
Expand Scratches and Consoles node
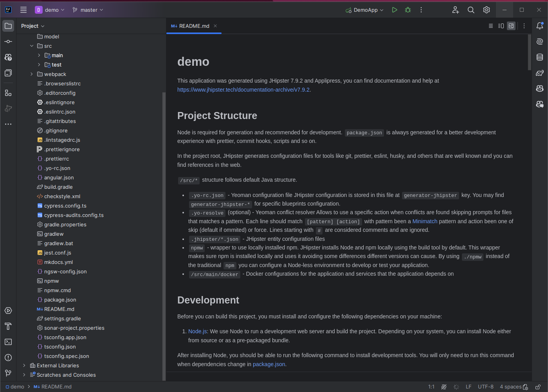tap(24, 375)
